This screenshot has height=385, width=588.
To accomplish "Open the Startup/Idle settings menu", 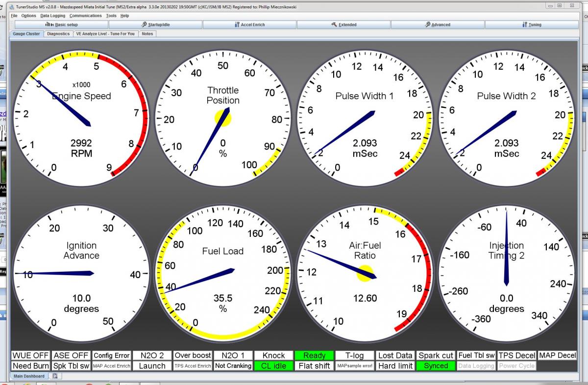I will coord(155,25).
